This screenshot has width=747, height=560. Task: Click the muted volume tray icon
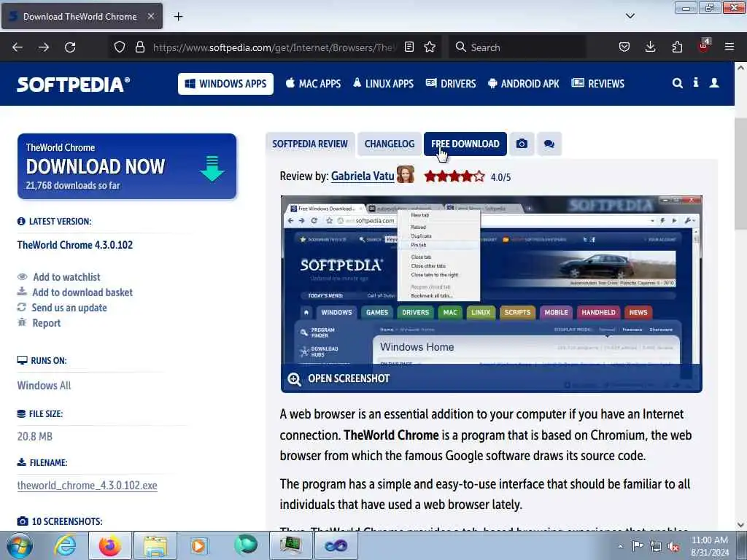tap(673, 546)
